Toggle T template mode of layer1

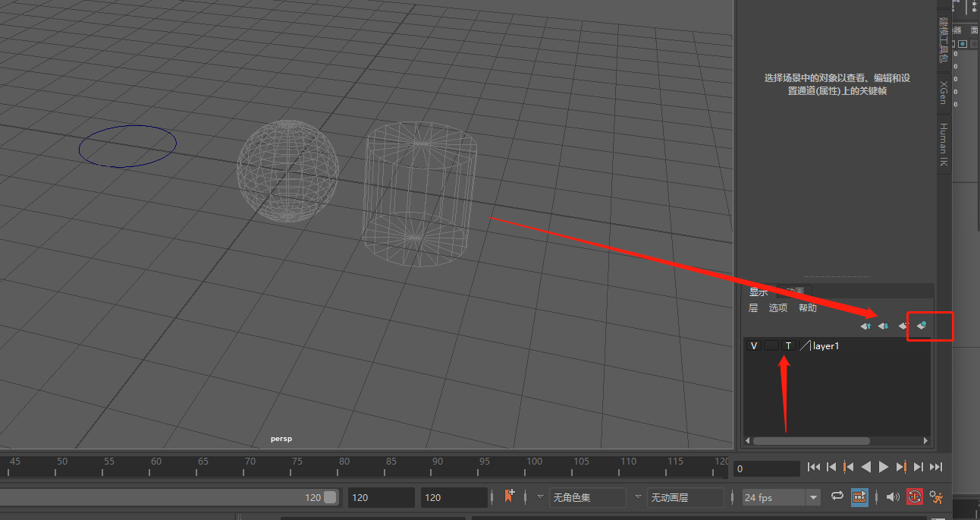click(x=788, y=345)
